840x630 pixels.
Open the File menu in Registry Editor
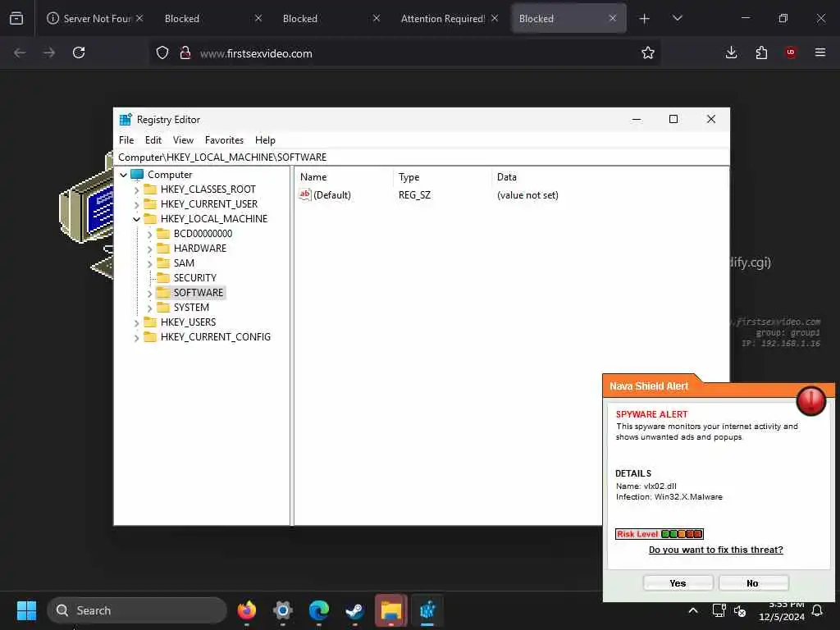(x=126, y=139)
